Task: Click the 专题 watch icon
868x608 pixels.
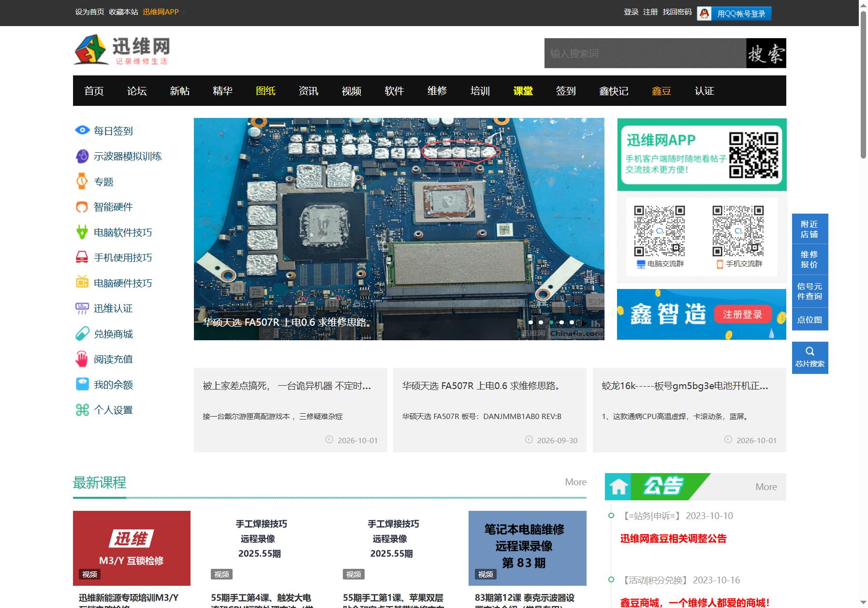Action: 82,181
